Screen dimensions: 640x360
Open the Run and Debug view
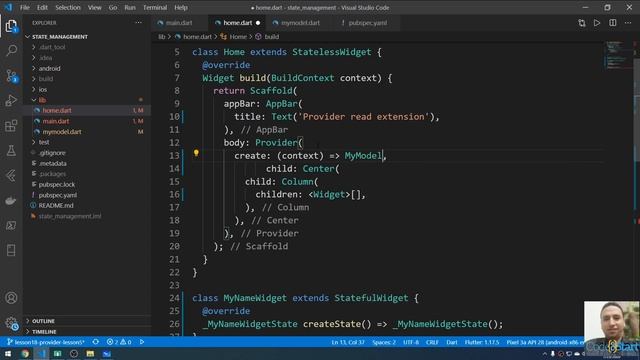pyautogui.click(x=11, y=100)
